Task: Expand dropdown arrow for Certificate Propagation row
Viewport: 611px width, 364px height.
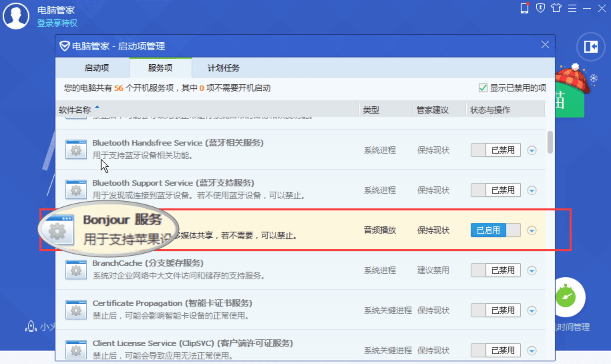Action: coord(532,311)
